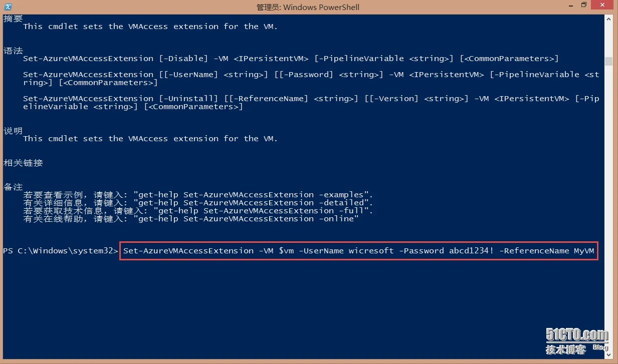Click the 语法 section heading

(13, 51)
